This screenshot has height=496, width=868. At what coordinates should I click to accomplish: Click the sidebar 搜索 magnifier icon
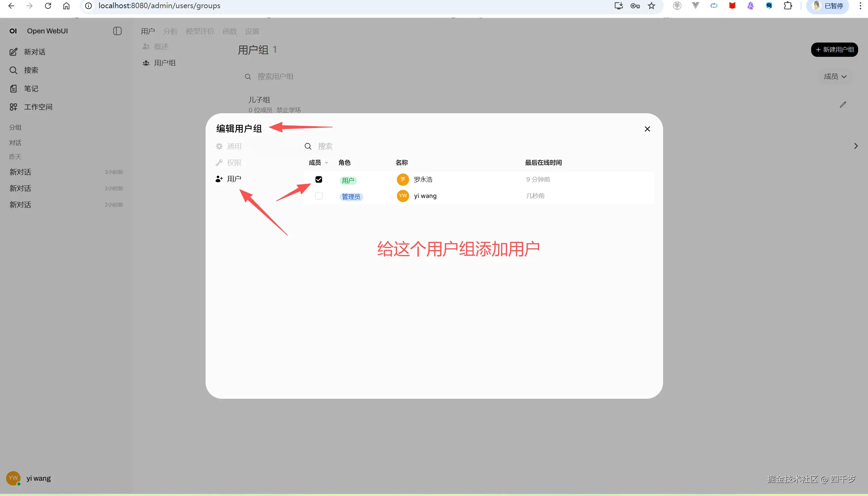click(x=14, y=70)
